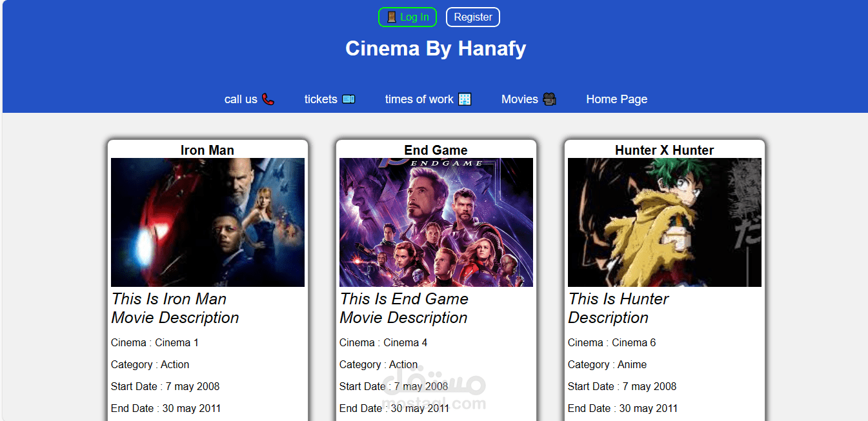Click the movie camera icon beside Movies

click(x=549, y=99)
